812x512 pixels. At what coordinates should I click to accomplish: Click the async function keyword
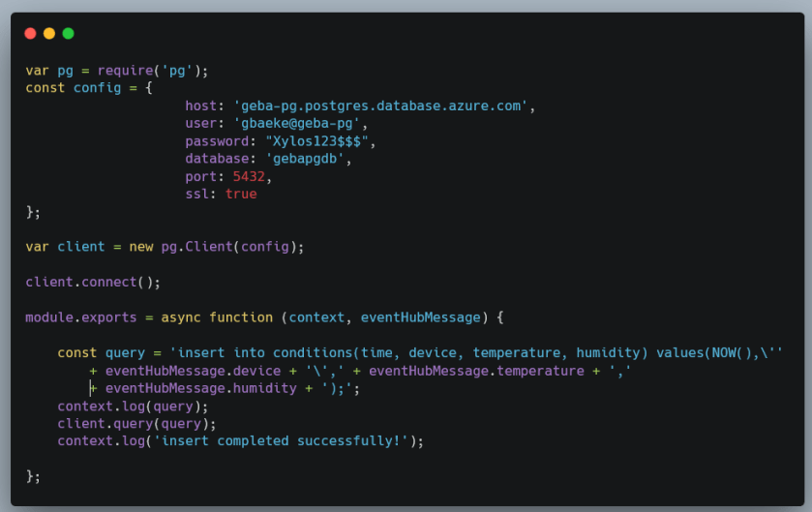pos(217,317)
